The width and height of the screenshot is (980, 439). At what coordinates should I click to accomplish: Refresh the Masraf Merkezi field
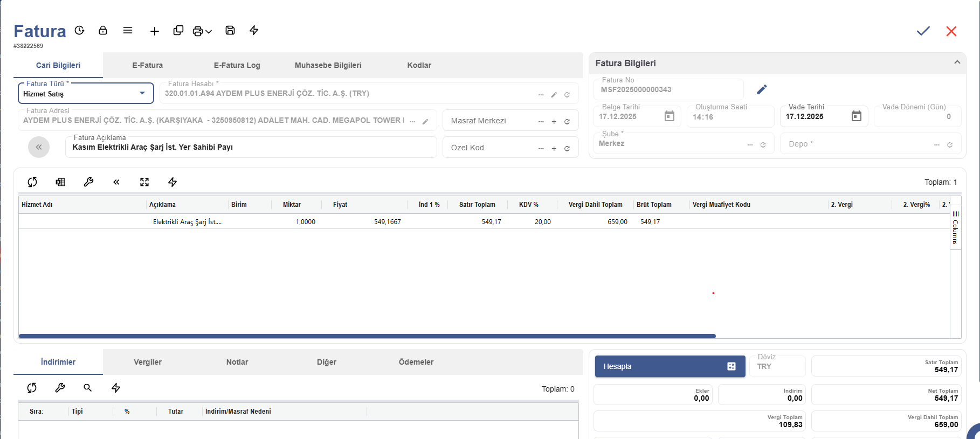click(x=567, y=122)
